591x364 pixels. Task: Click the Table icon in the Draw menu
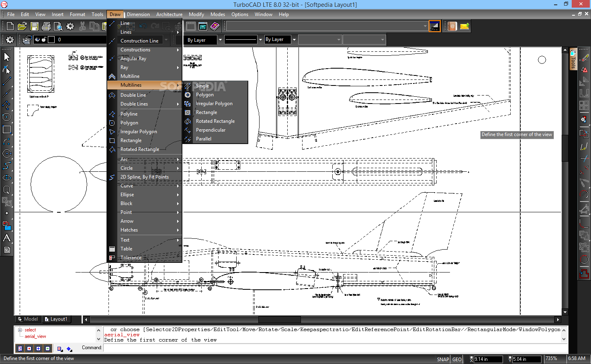click(112, 249)
